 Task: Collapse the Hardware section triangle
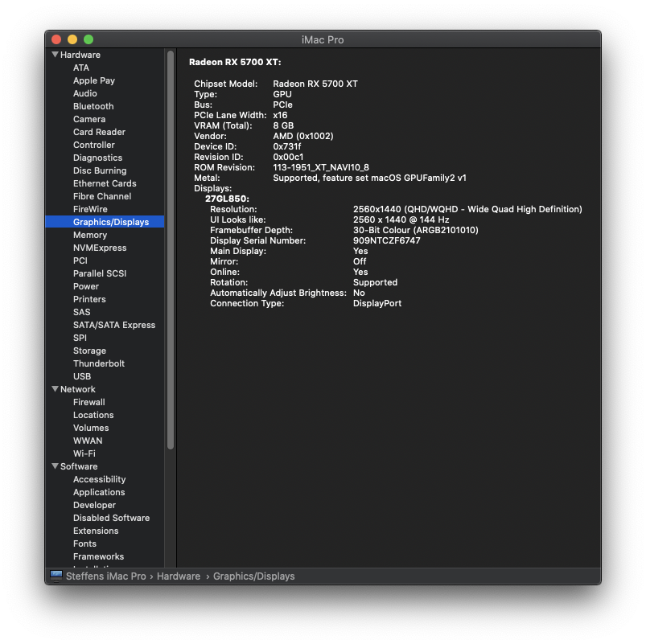pyautogui.click(x=55, y=55)
